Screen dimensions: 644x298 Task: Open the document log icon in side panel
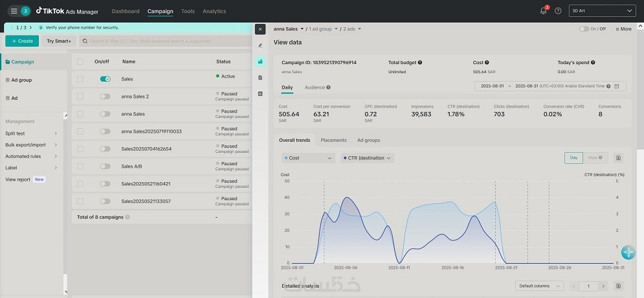pyautogui.click(x=260, y=77)
